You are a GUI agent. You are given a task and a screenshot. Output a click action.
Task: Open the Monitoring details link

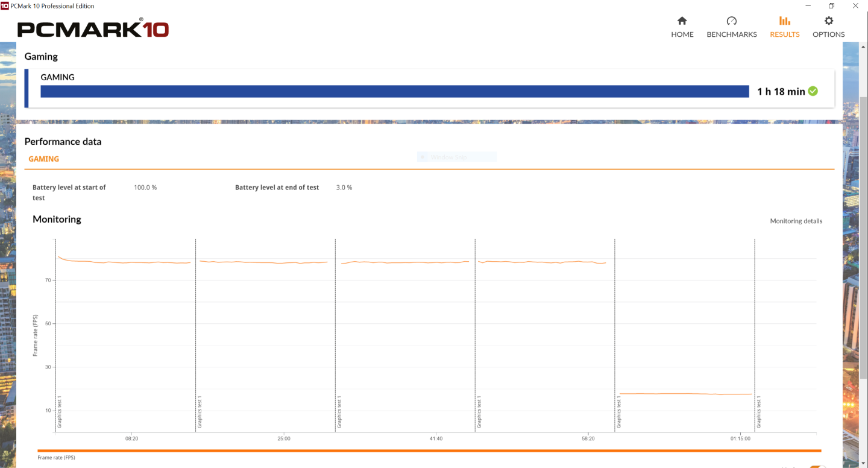(x=796, y=221)
